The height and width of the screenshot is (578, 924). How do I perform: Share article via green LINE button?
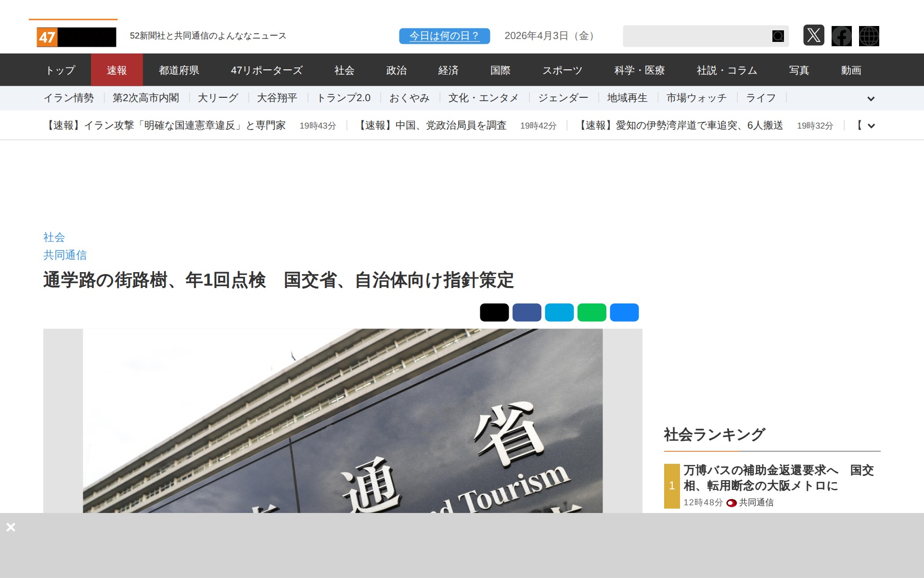click(x=591, y=313)
